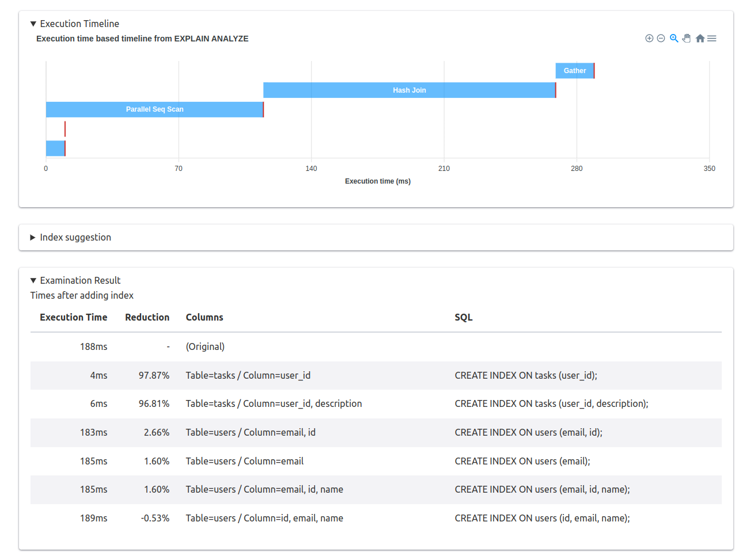The height and width of the screenshot is (560, 754).
Task: Select Table=tasks / Column=user_id, description cell
Action: pos(274,403)
